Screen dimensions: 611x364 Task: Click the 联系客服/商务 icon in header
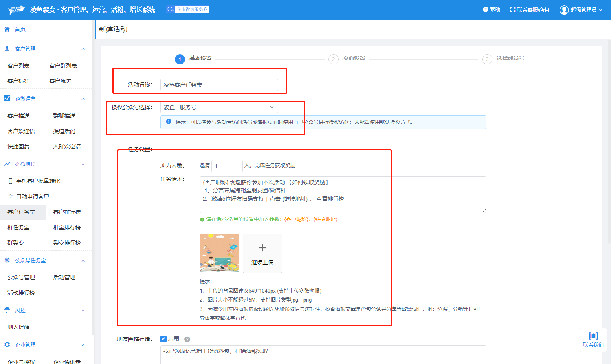click(x=512, y=10)
